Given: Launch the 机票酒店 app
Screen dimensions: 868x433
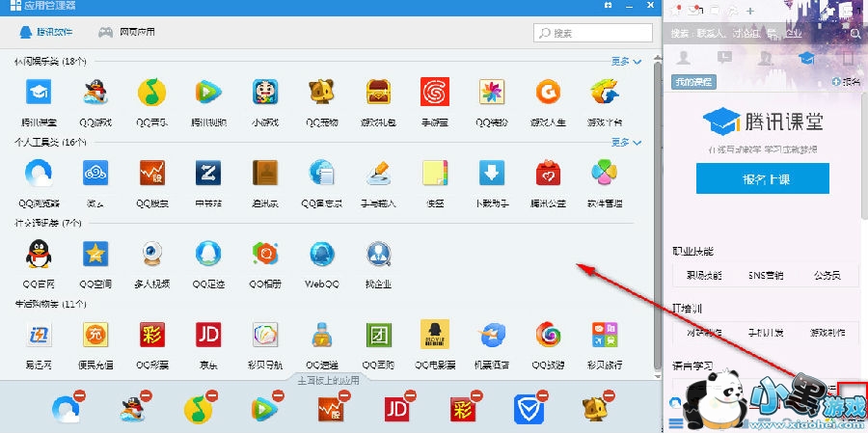Looking at the screenshot, I should pyautogui.click(x=492, y=335).
